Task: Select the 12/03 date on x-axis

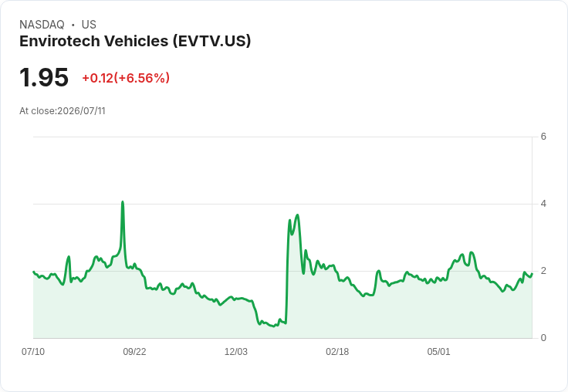Action: click(x=236, y=351)
